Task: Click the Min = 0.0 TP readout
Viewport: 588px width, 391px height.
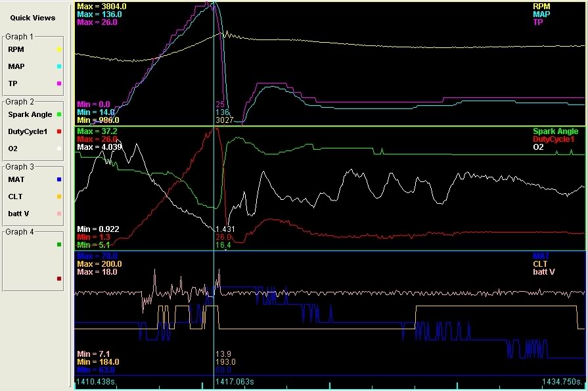Action: pos(94,104)
